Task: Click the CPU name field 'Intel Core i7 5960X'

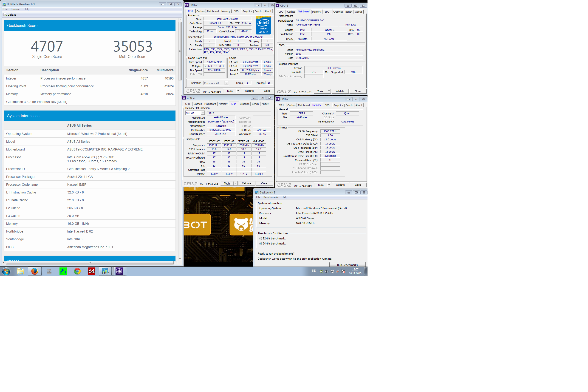Action: [x=227, y=19]
